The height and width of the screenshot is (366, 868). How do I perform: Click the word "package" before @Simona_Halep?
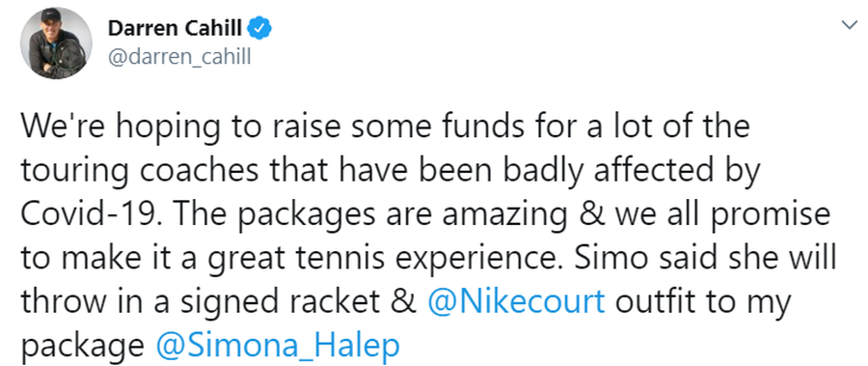(84, 348)
